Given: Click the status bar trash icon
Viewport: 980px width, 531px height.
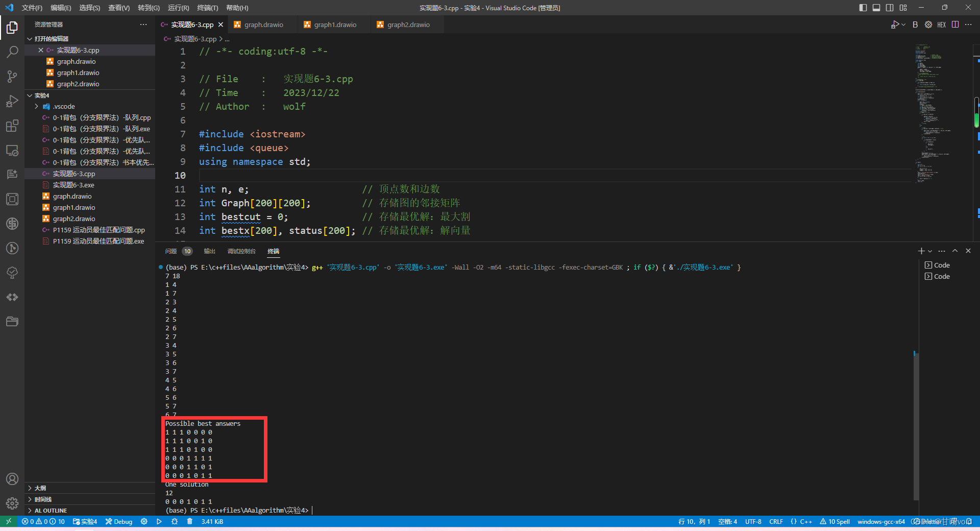Looking at the screenshot, I should (x=190, y=521).
